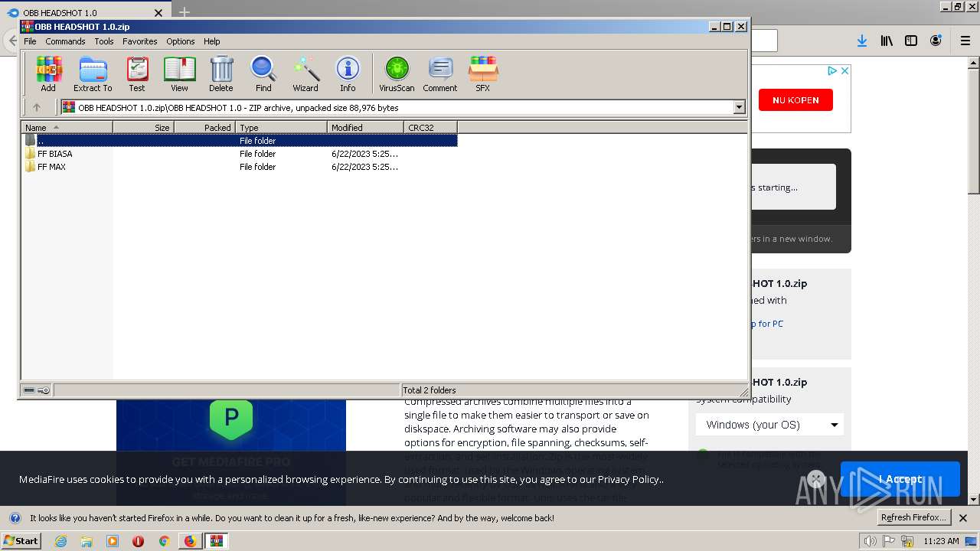Sort by Modified column header
The width and height of the screenshot is (980, 551).
click(x=365, y=128)
